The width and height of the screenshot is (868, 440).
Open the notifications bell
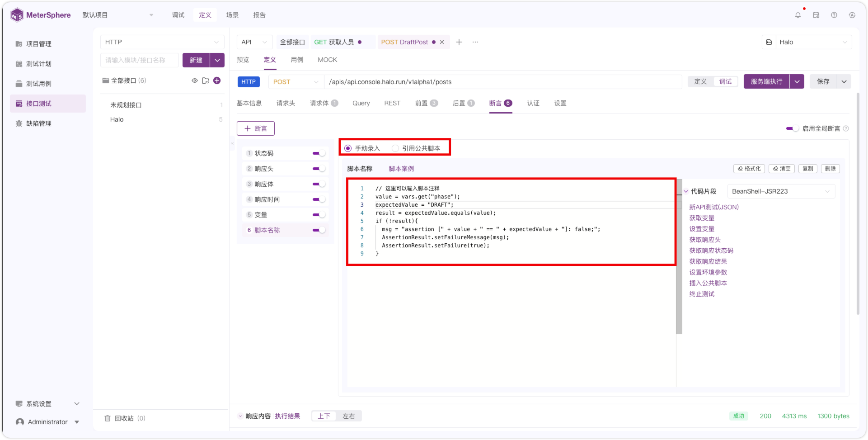click(798, 15)
